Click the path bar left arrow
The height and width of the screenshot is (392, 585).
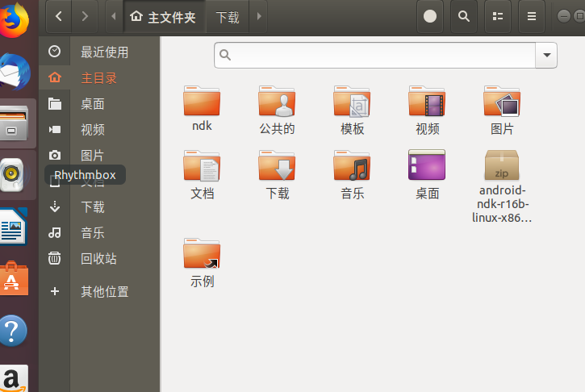(114, 16)
